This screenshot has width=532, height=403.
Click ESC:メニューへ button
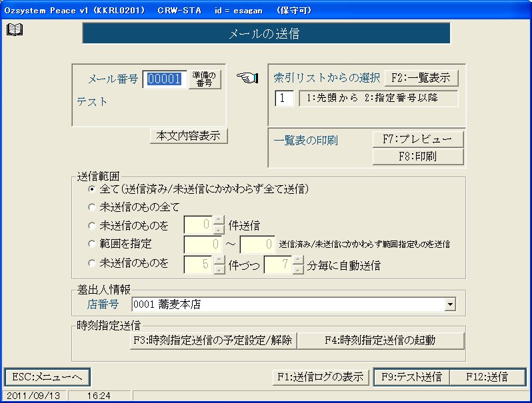click(47, 377)
